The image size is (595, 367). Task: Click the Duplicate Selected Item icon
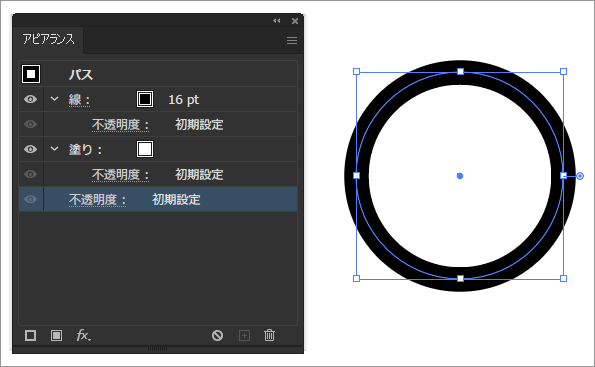point(244,335)
